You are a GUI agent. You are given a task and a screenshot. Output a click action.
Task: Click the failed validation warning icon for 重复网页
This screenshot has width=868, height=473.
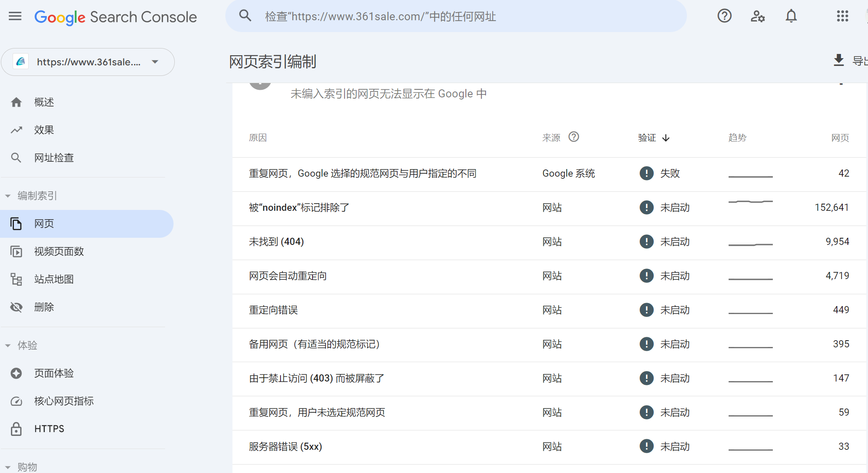point(646,173)
